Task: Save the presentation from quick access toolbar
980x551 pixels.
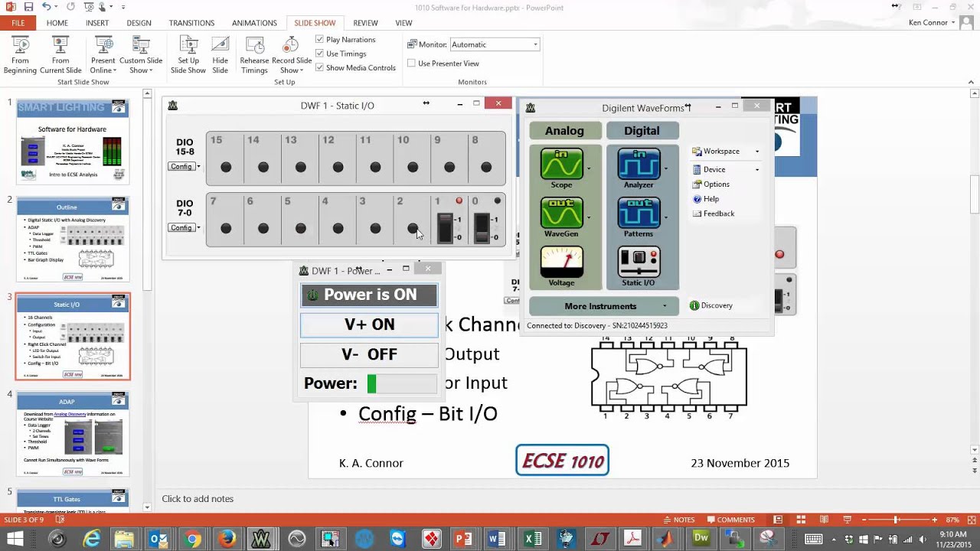Action: [x=29, y=7]
